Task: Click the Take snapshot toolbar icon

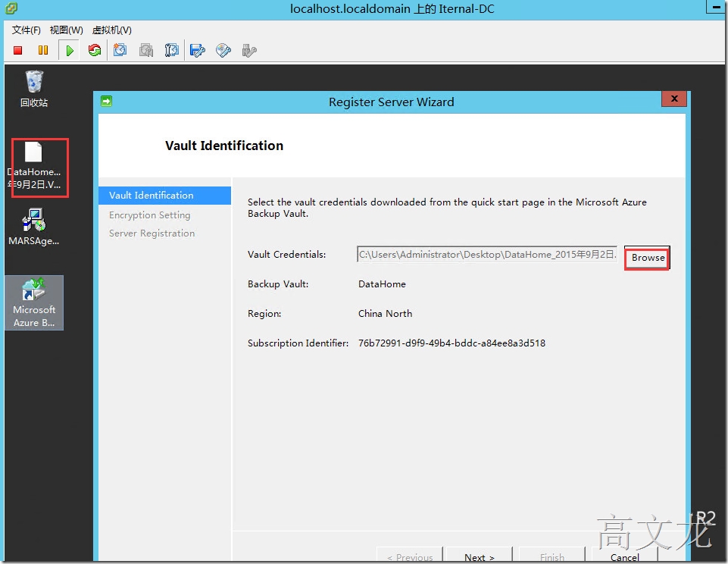Action: 120,50
